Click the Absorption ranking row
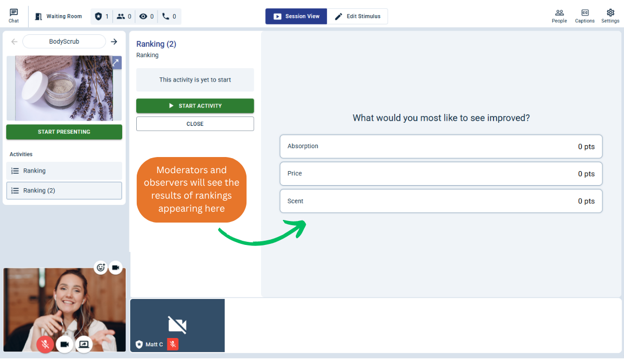This screenshot has height=364, width=624. click(441, 147)
